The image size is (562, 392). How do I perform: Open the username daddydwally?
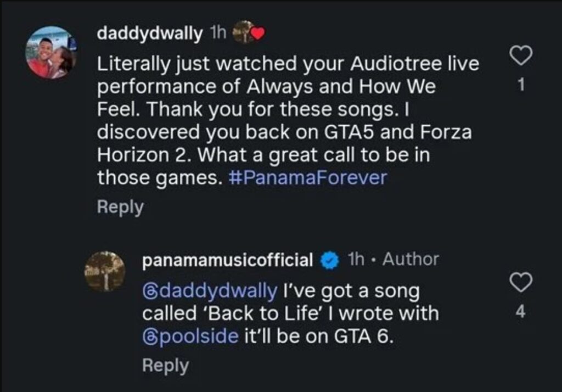(150, 32)
